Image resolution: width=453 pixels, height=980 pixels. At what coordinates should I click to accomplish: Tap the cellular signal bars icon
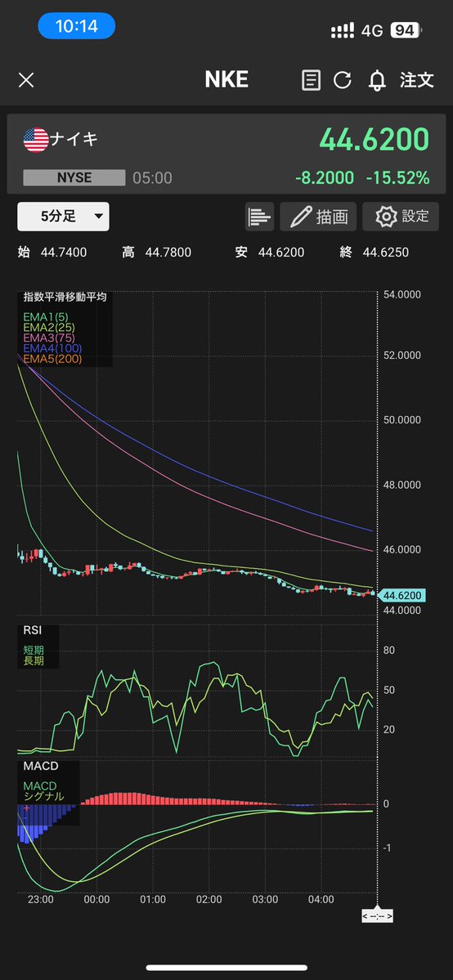point(343,30)
